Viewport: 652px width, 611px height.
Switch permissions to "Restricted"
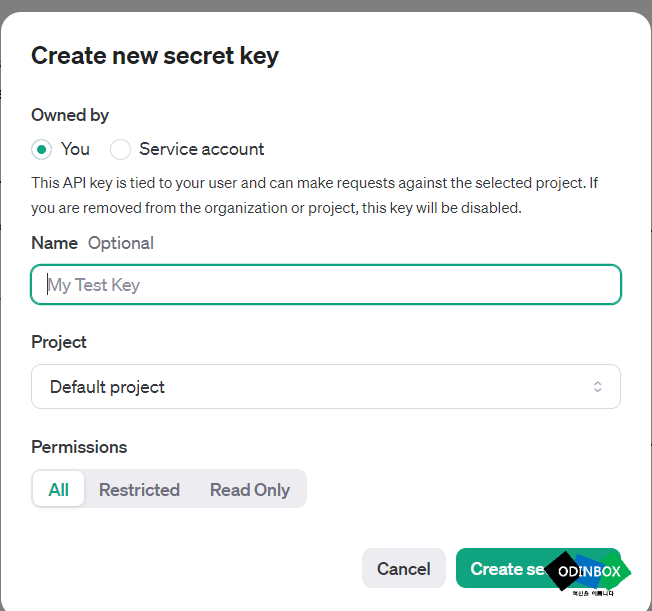[x=139, y=490]
